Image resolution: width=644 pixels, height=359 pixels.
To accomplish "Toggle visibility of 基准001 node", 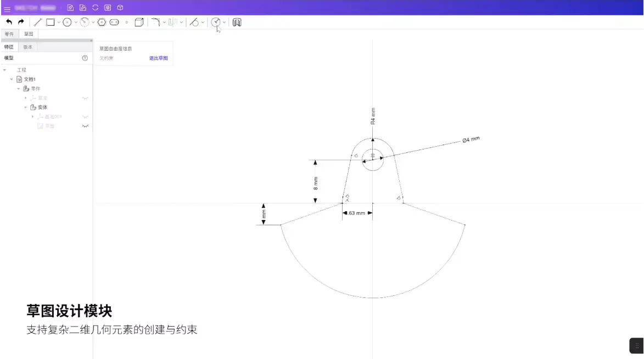I will [85, 117].
